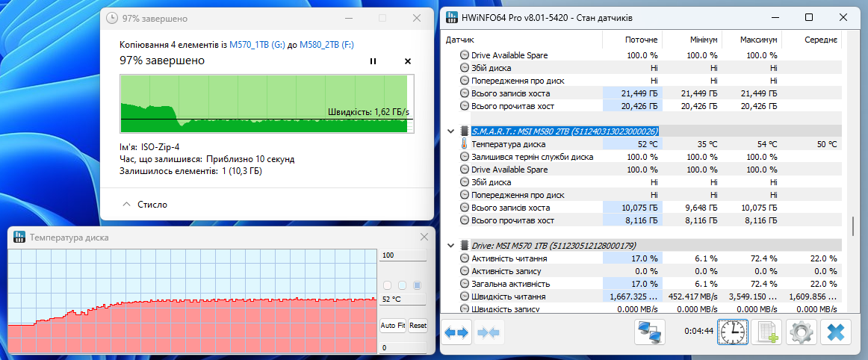Click the HWiNFO icon in Температура диска title
868x360 pixels.
(19, 237)
